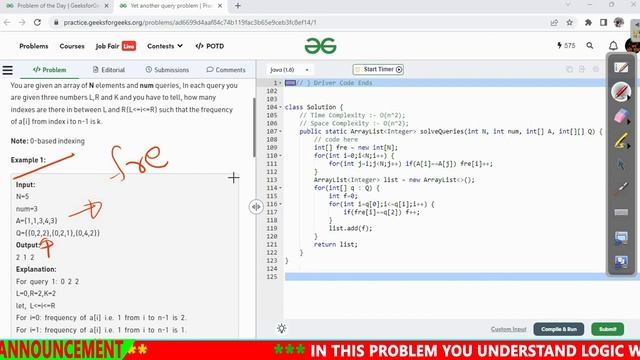Select the pink eraser annotation tool
Image resolution: width=640 pixels, height=360 pixels.
point(621,116)
